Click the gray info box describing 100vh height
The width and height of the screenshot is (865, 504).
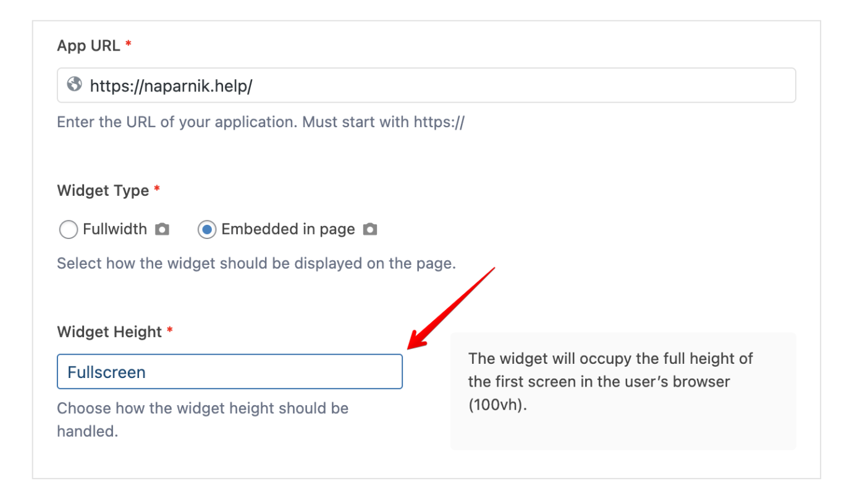(623, 390)
